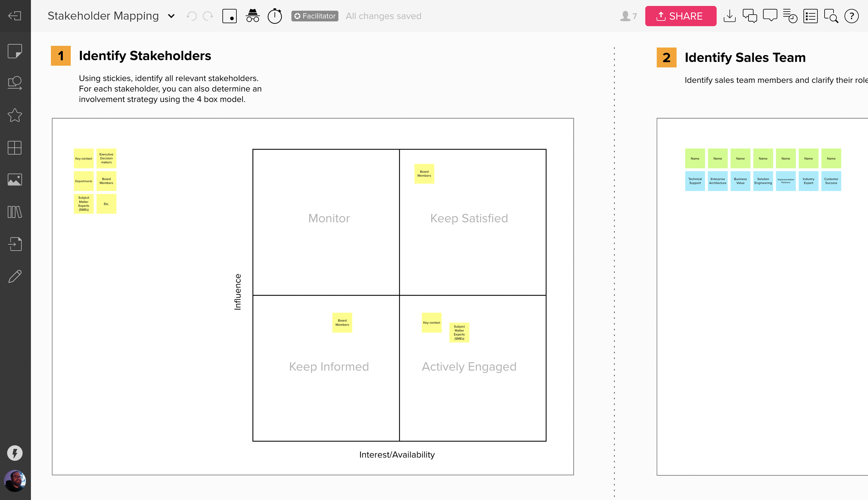The height and width of the screenshot is (500, 868).
Task: Select the blue Technical Support sticky
Action: [695, 181]
